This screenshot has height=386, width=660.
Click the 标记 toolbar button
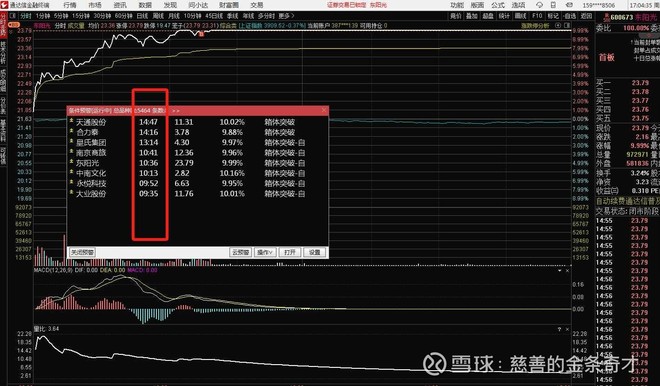click(553, 16)
